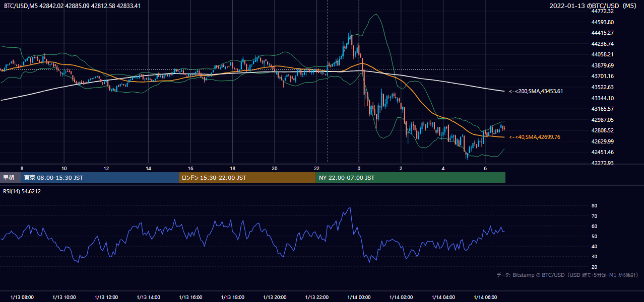
Task: Click the bottom date label 1/13 20:00
Action: (x=275, y=297)
